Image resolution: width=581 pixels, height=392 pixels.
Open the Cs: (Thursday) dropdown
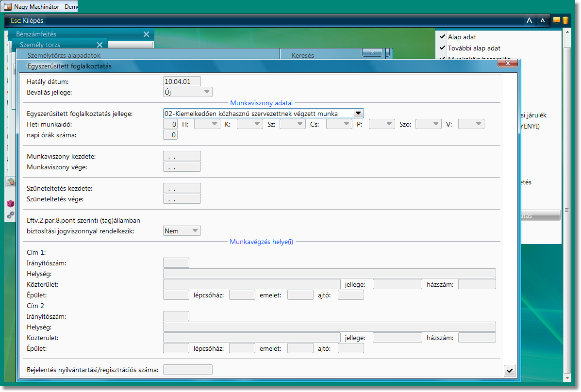point(339,124)
